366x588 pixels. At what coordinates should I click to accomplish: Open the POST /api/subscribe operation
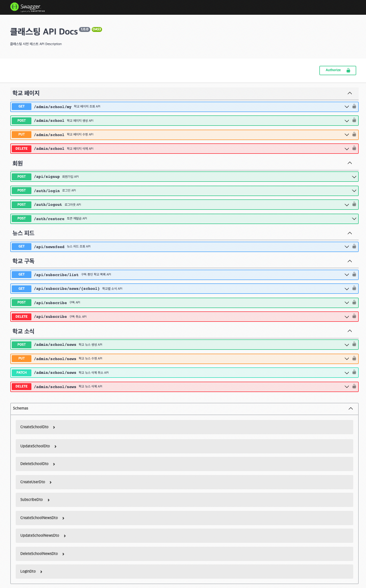184,302
